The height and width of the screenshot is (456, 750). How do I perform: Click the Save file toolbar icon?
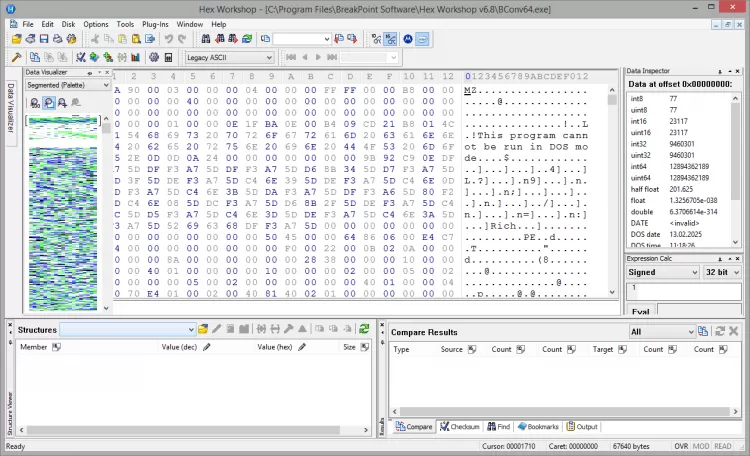tap(44, 39)
